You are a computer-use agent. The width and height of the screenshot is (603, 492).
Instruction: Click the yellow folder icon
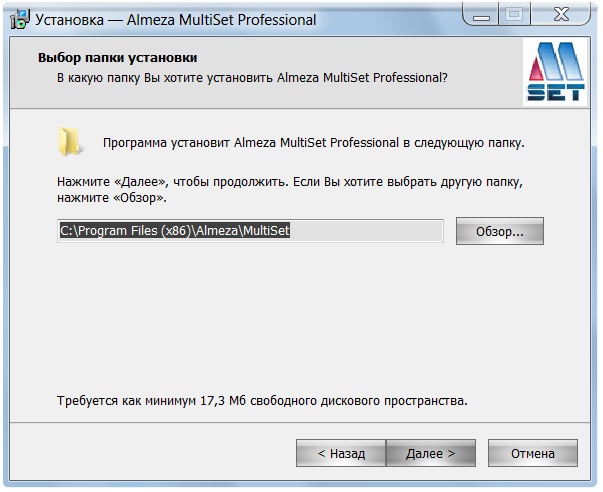(x=70, y=142)
